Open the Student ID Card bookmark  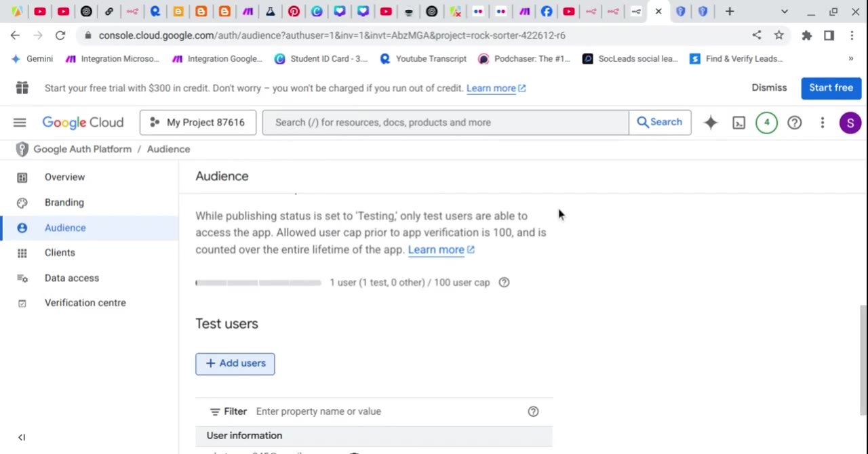pyautogui.click(x=321, y=59)
